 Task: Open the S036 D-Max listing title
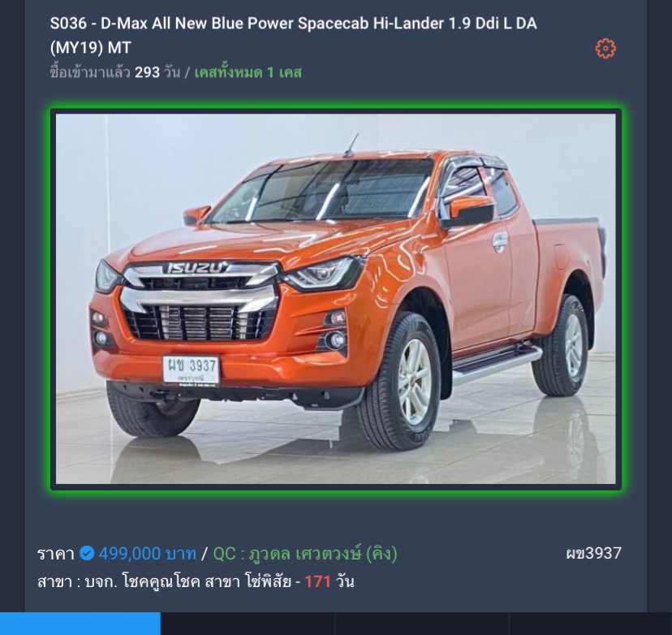[293, 35]
